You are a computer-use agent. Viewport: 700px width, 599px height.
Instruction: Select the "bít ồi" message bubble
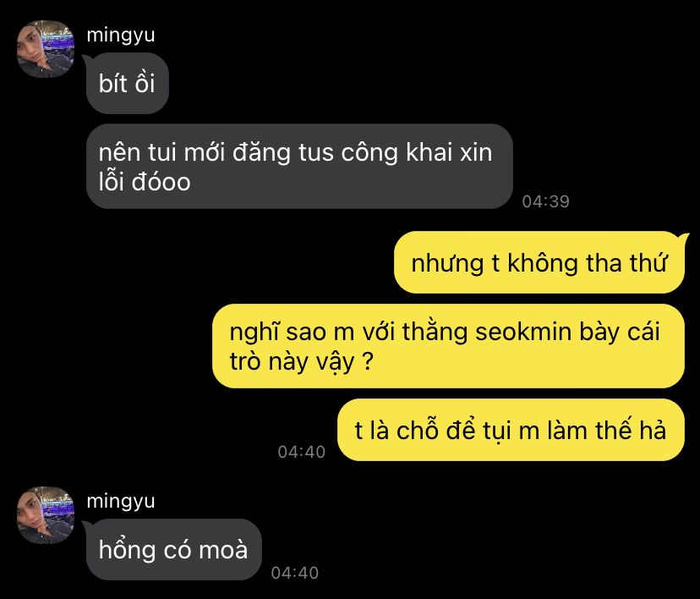[127, 83]
